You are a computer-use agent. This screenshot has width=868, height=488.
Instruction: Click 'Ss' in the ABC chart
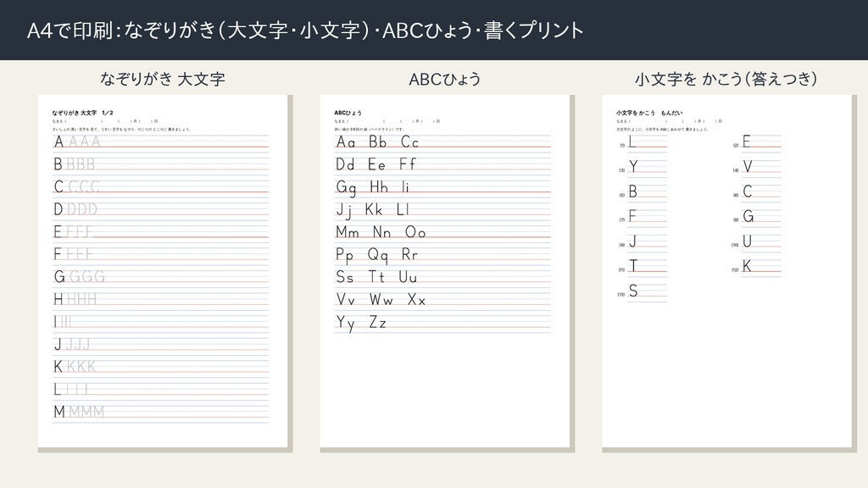tap(344, 277)
